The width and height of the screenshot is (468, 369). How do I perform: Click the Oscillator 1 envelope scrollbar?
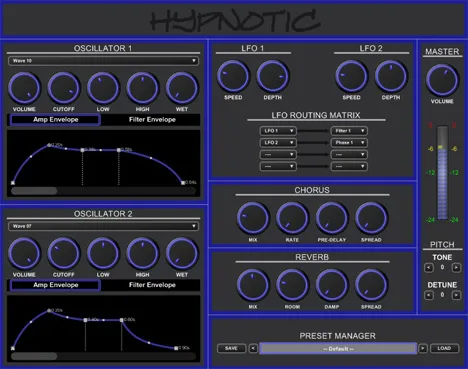[x=103, y=191]
